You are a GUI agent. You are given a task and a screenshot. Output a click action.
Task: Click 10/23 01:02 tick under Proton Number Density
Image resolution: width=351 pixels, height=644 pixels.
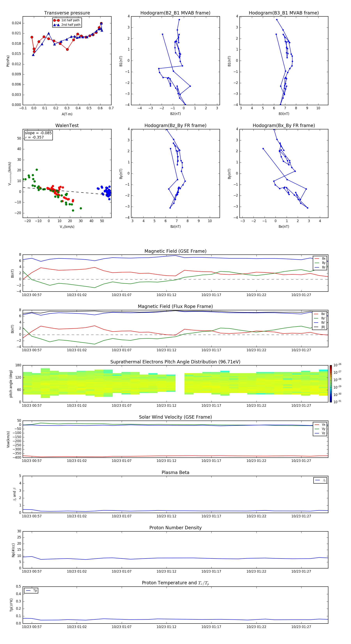(77, 571)
